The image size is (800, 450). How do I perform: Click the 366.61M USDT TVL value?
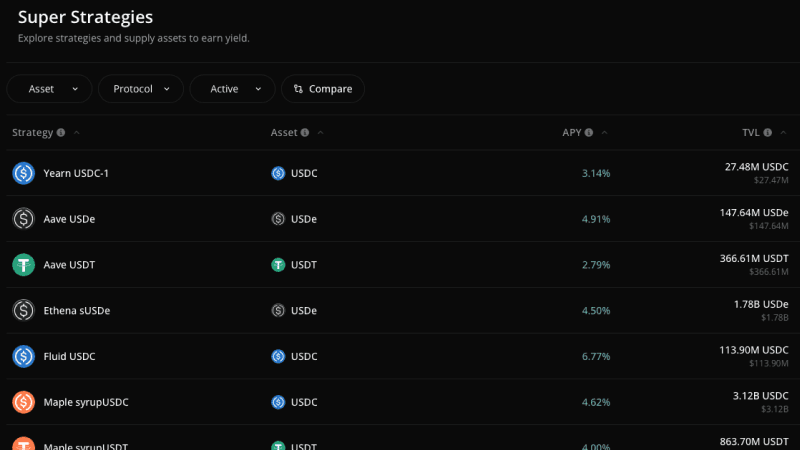point(754,259)
